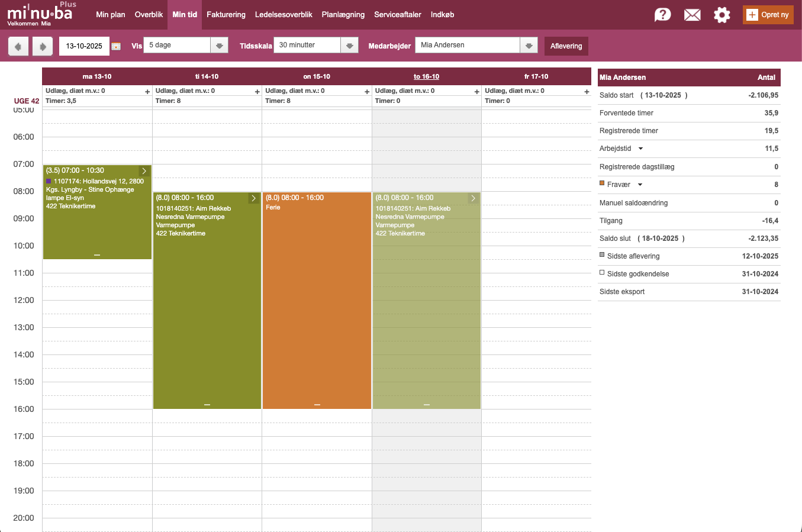Add expense on Monday 13-10 plus icon
The height and width of the screenshot is (532, 802).
pos(147,92)
